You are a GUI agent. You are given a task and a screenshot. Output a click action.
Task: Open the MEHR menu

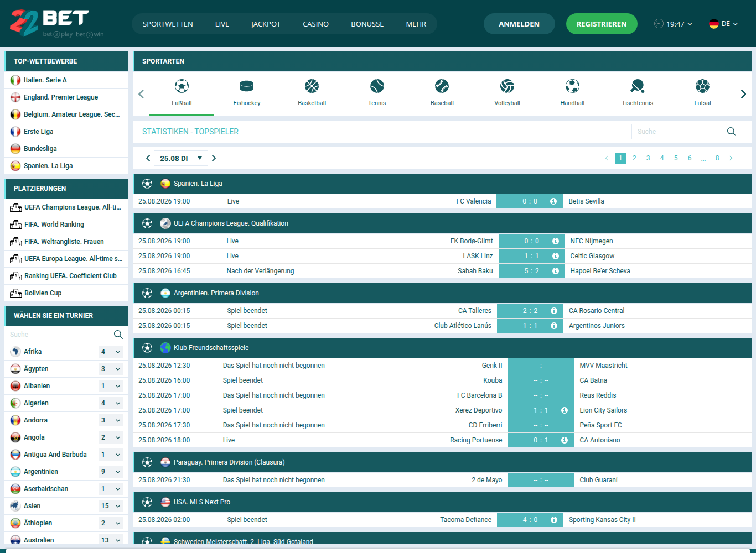click(x=416, y=24)
